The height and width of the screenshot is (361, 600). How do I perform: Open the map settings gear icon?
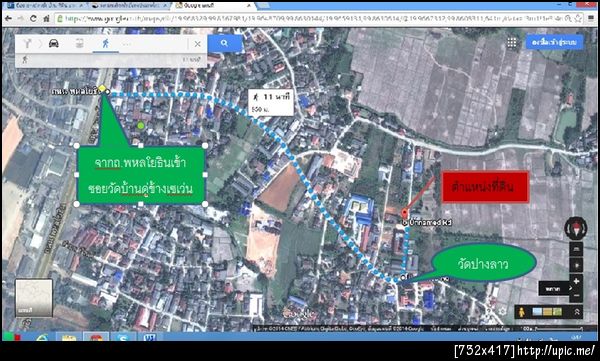pos(502,311)
